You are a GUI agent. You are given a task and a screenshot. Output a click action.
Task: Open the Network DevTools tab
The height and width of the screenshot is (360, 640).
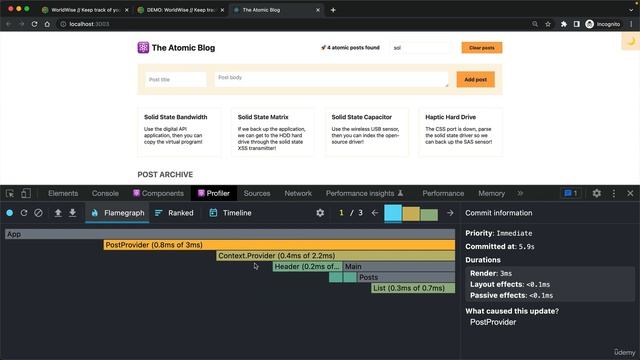coord(298,193)
